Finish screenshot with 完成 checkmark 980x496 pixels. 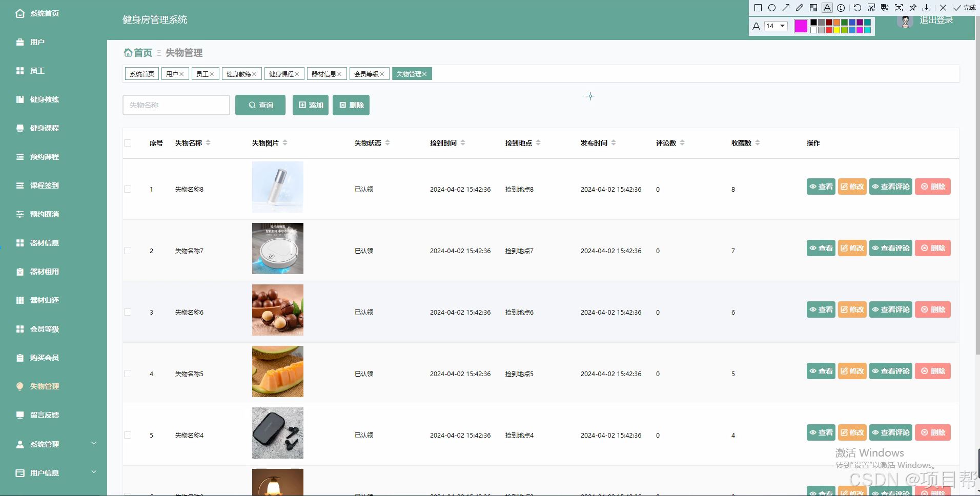[x=964, y=8]
